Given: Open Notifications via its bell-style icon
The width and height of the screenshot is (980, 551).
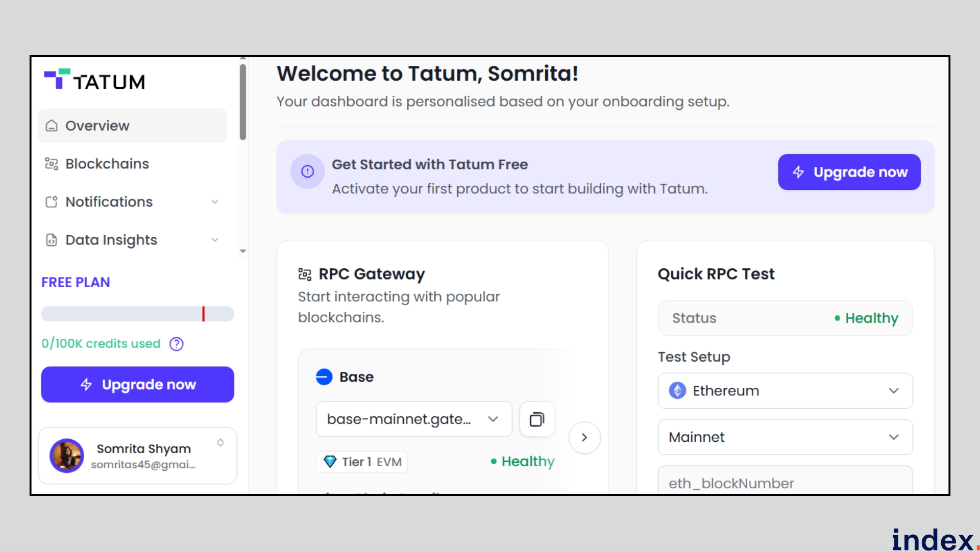Looking at the screenshot, I should [52, 202].
